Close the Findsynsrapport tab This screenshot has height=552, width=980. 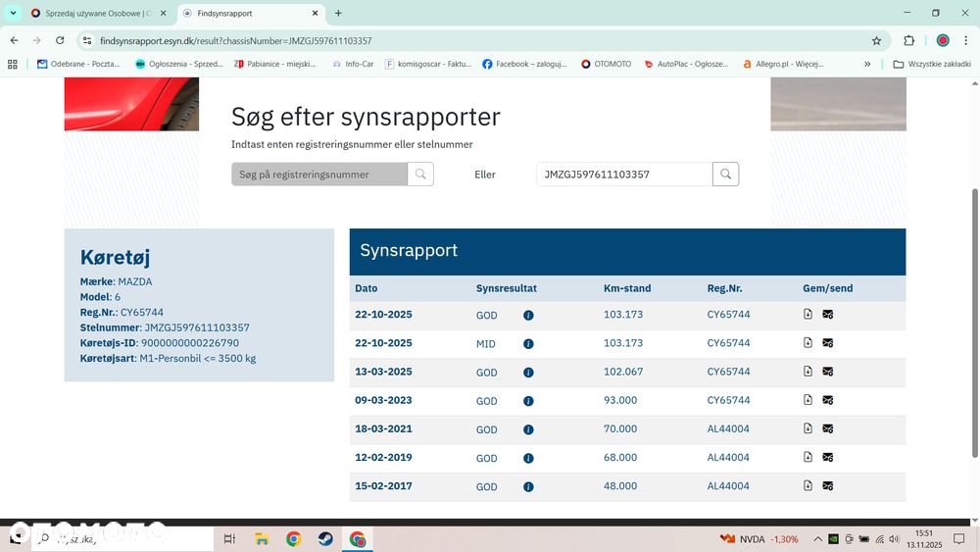tap(315, 13)
